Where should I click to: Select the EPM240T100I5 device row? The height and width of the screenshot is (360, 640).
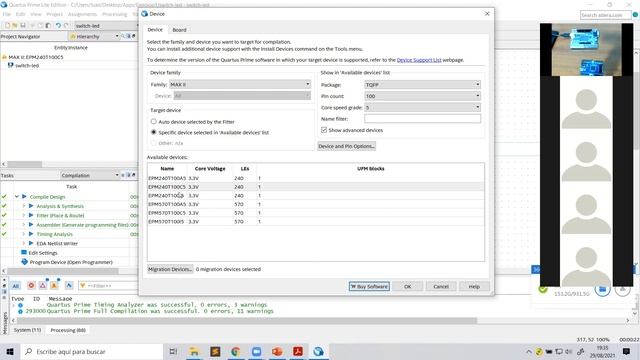pyautogui.click(x=316, y=196)
